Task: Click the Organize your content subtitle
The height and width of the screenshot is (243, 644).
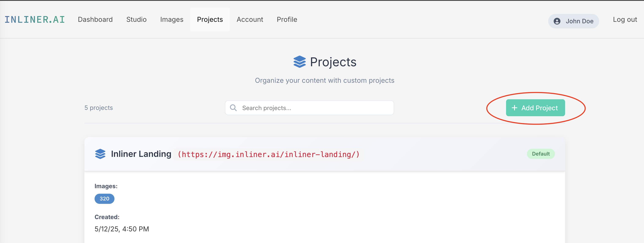Action: tap(325, 80)
